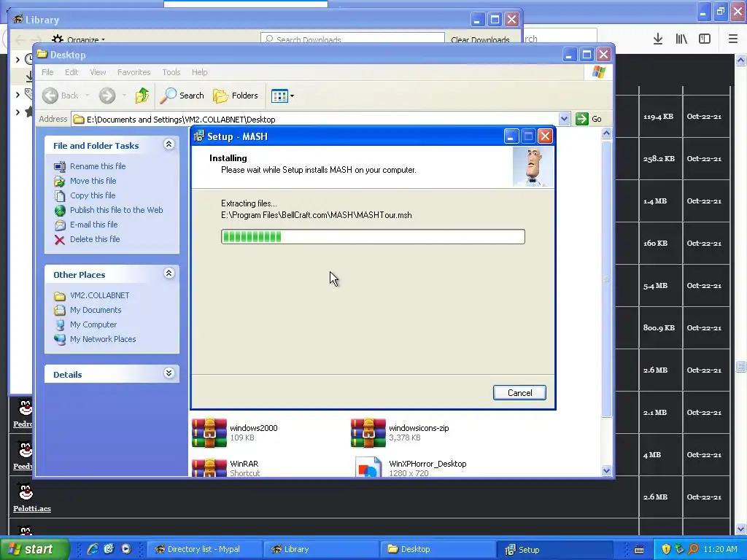Image resolution: width=747 pixels, height=560 pixels.
Task: Open the browser hamburger menu
Action: coord(733,39)
